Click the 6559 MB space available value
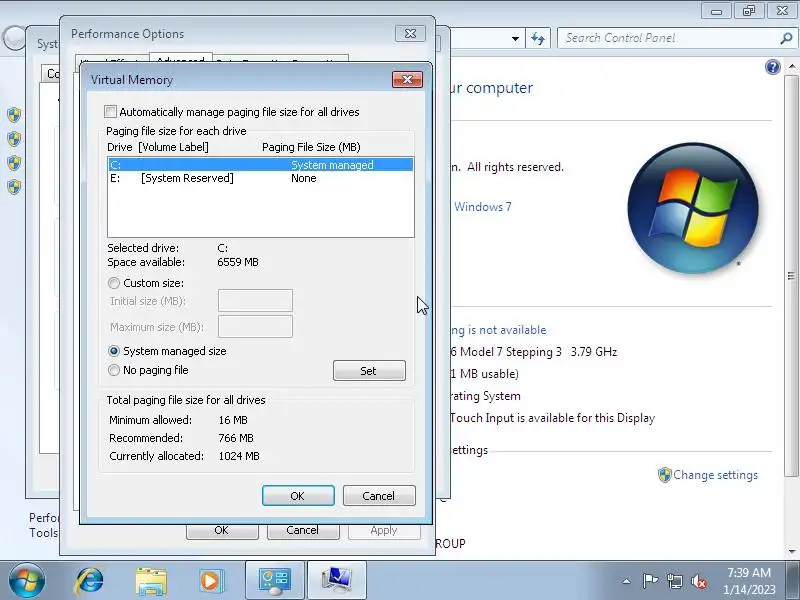Image resolution: width=800 pixels, height=600 pixels. (x=238, y=262)
